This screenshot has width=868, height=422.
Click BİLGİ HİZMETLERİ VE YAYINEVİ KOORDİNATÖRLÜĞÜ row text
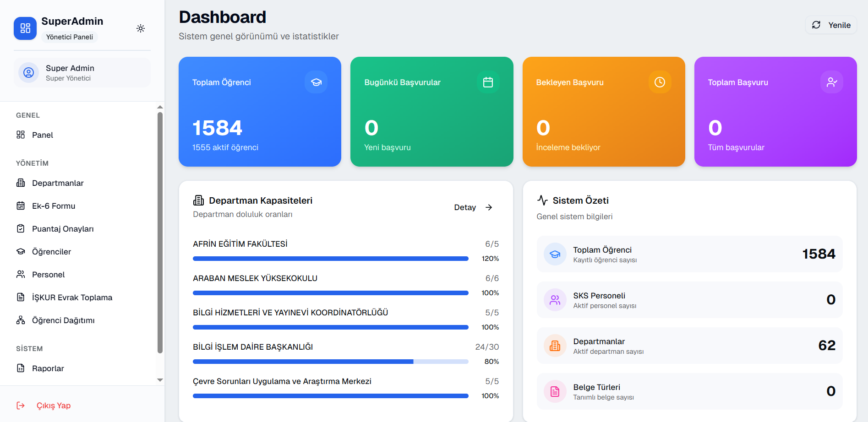290,313
